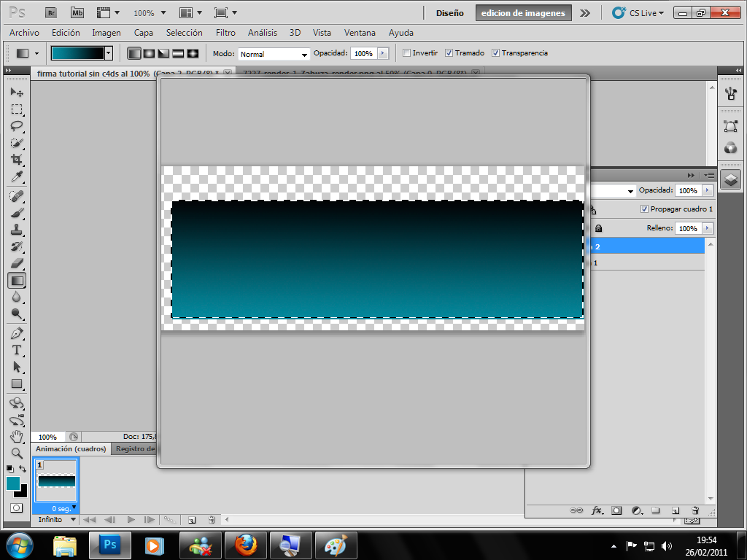Uncheck Propagar cuadro 1 checkbox
The width and height of the screenshot is (747, 560).
click(x=644, y=209)
